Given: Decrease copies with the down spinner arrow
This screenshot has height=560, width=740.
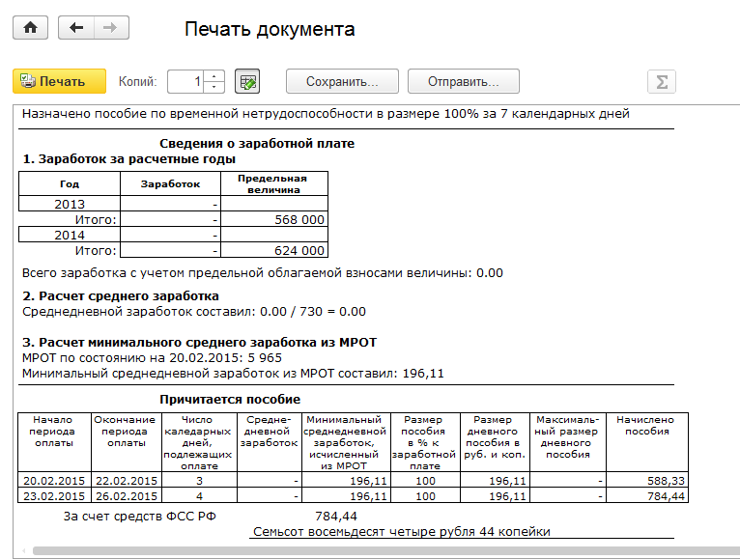Looking at the screenshot, I should [x=214, y=88].
